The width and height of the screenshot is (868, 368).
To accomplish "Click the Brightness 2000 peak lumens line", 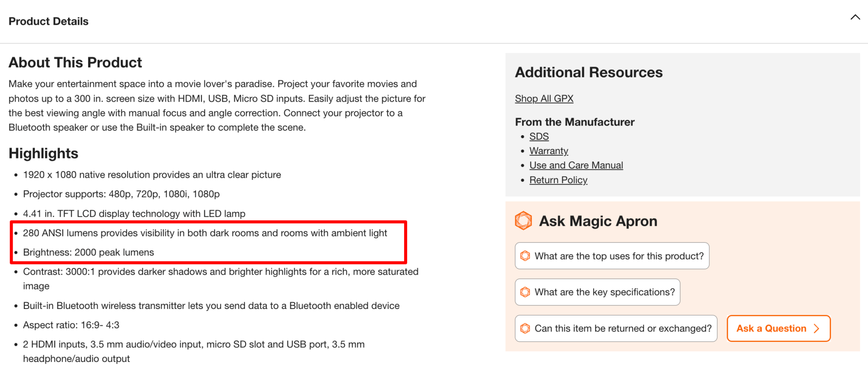I will (x=89, y=252).
